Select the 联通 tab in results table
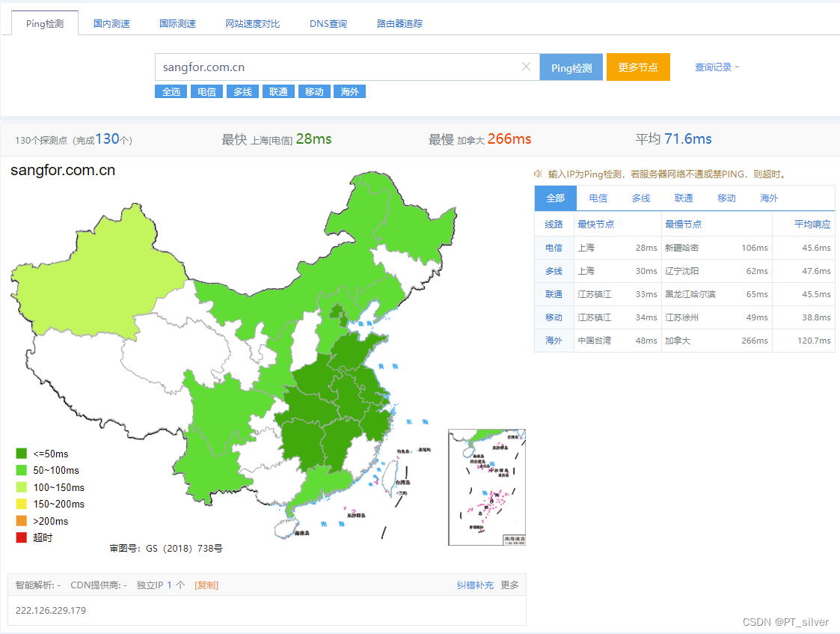The image size is (840, 634). tap(684, 198)
